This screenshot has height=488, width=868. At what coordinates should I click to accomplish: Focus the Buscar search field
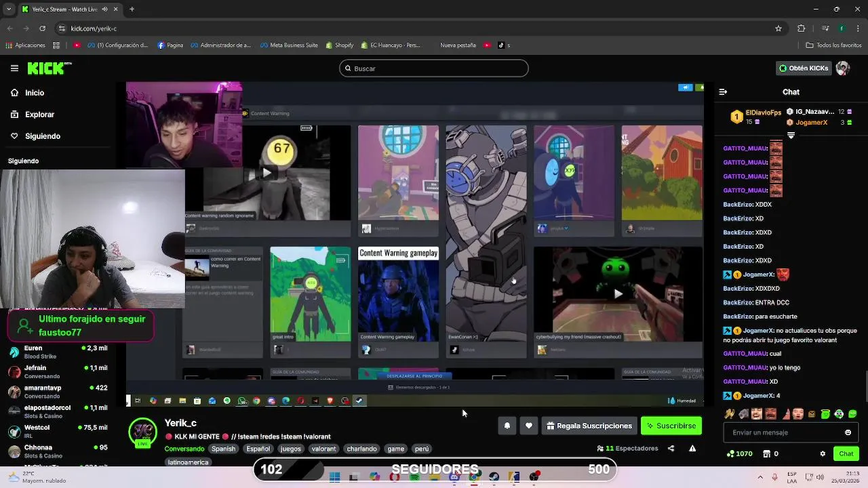point(434,68)
